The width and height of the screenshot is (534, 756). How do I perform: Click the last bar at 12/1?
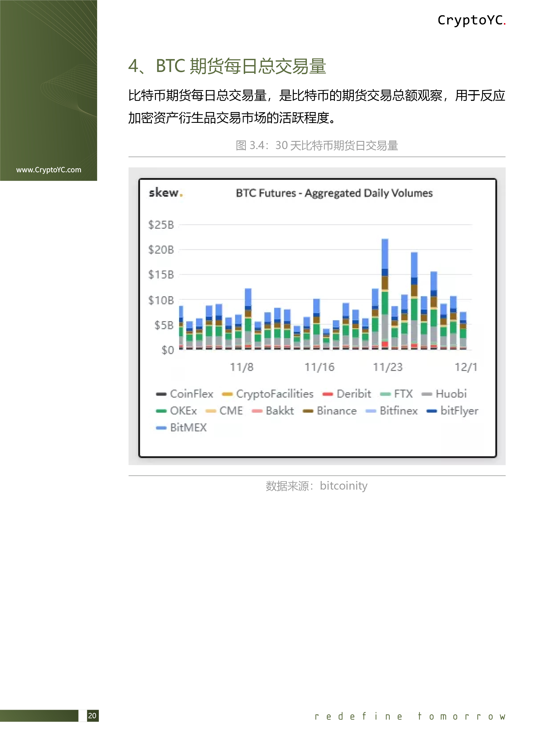pos(463,330)
